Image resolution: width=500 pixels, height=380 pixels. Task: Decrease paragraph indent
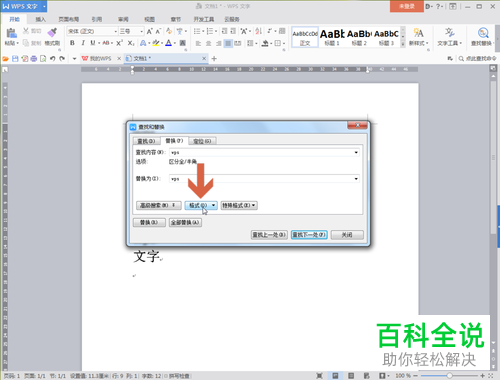tap(224, 31)
